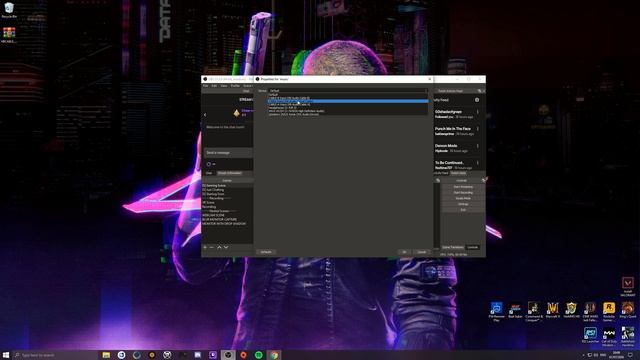This screenshot has height=360, width=640.
Task: Enable Studio Mode in OBS Controls
Action: 463,198
